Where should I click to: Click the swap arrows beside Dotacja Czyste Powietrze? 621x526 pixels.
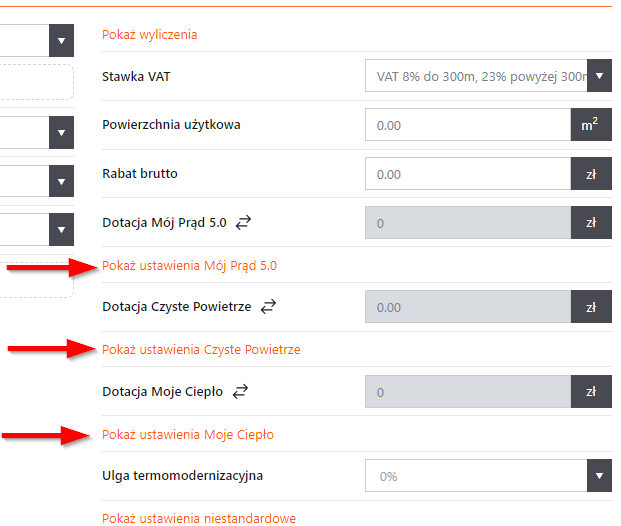pyautogui.click(x=267, y=307)
